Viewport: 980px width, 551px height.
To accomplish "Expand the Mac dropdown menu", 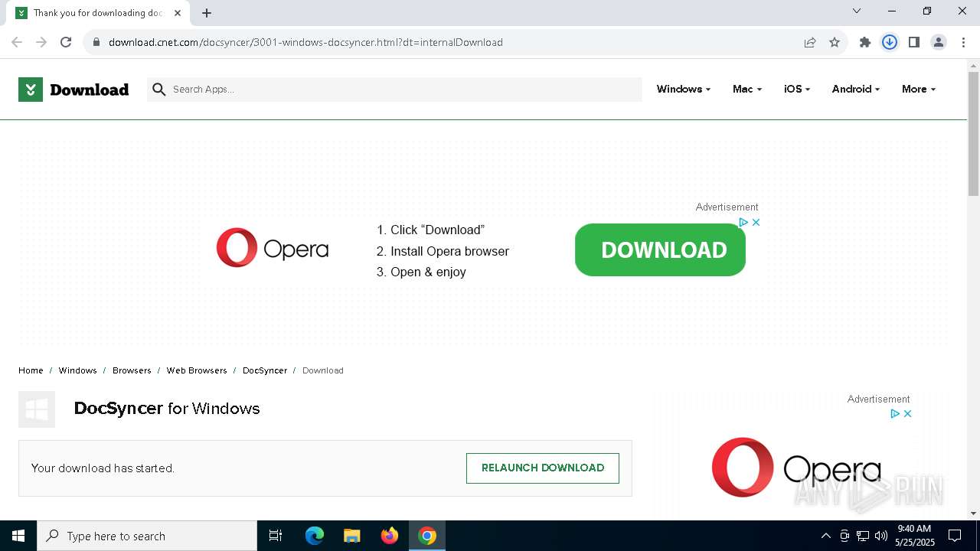I will pyautogui.click(x=747, y=90).
